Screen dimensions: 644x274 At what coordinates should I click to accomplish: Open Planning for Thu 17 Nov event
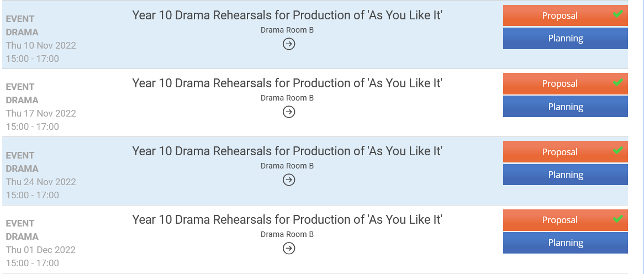tap(565, 107)
